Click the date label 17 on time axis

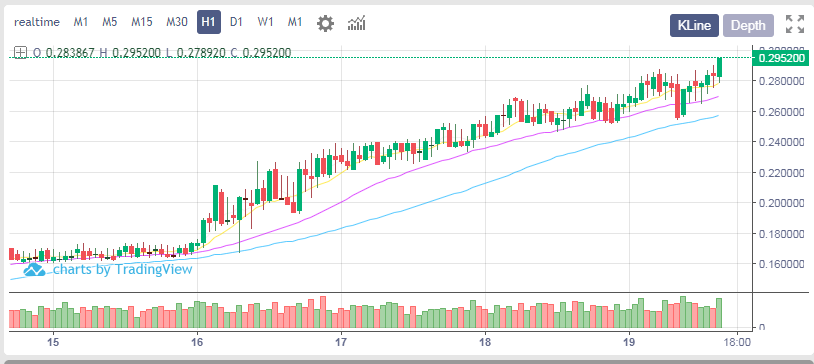pos(341,342)
